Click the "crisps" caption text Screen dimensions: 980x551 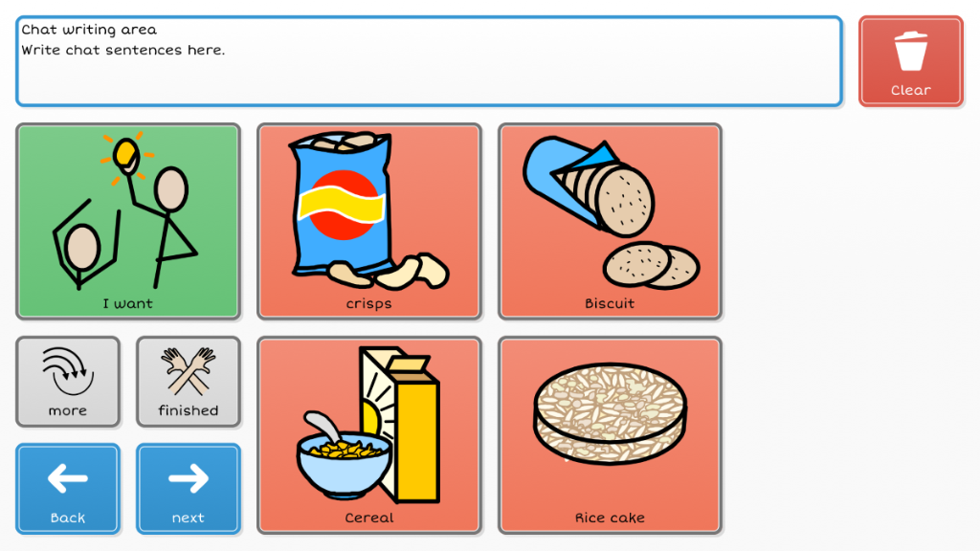click(368, 303)
